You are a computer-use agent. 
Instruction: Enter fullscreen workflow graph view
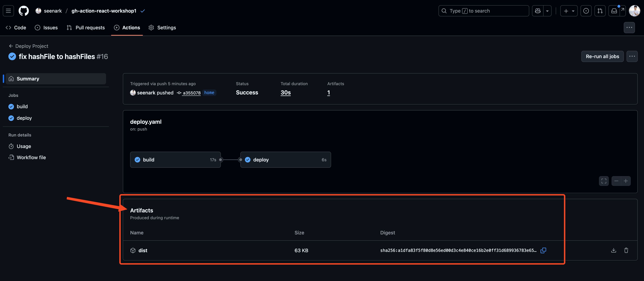[x=604, y=181]
